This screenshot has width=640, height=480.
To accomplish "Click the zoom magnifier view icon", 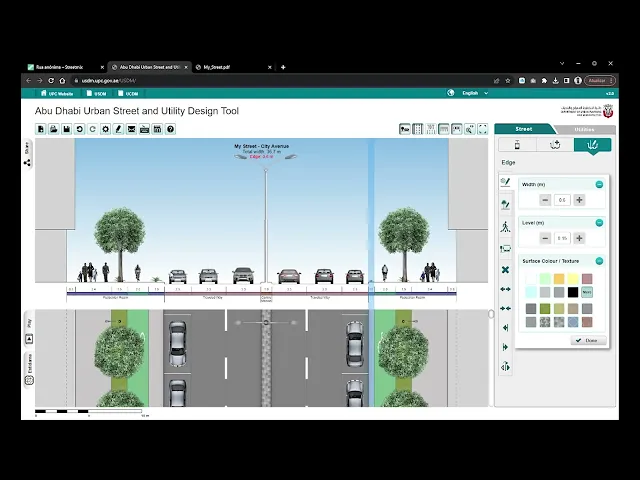I will pos(470,129).
